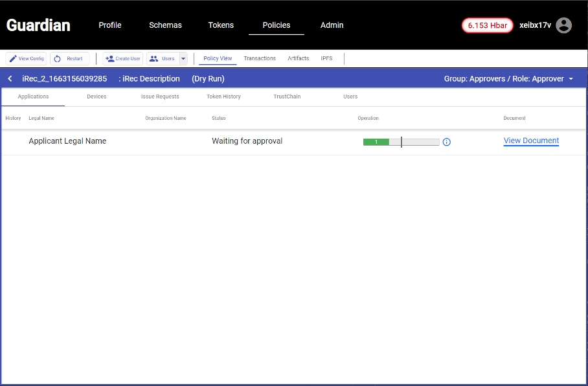
Task: Open the TrustChain tab
Action: pyautogui.click(x=286, y=96)
